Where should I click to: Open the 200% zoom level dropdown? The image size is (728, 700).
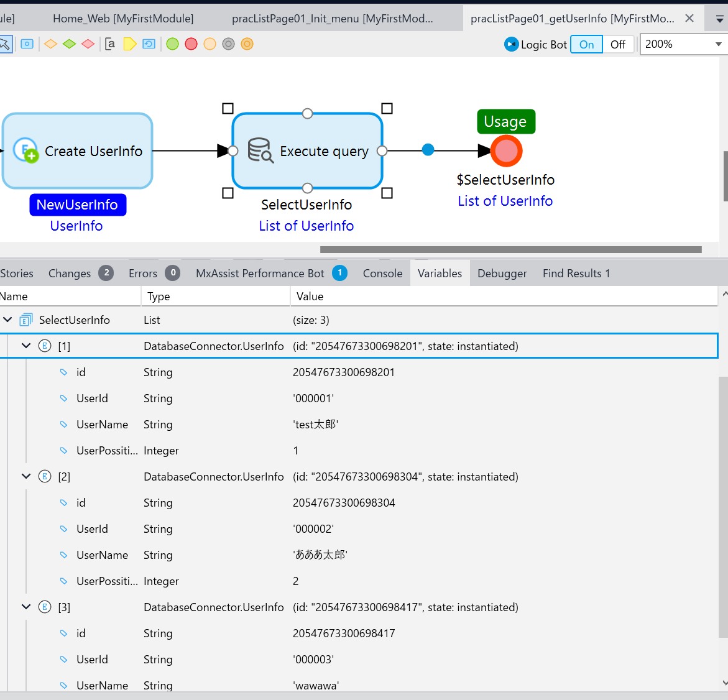point(718,44)
